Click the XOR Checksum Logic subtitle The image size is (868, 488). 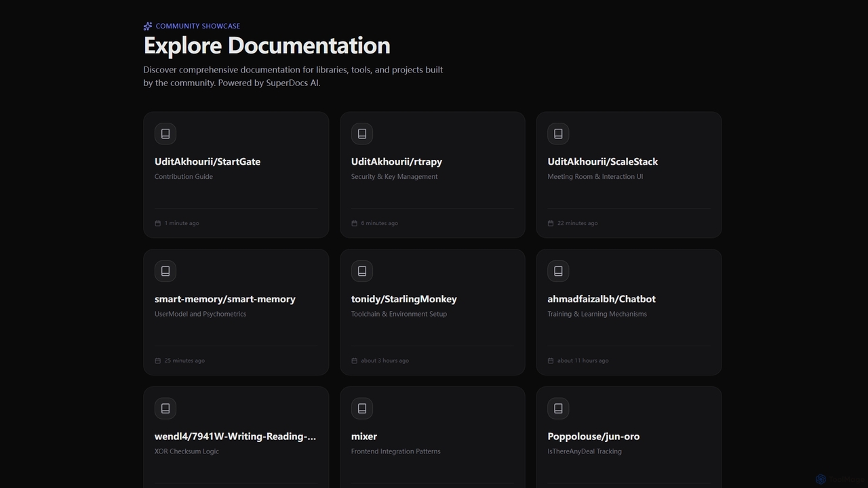click(187, 451)
